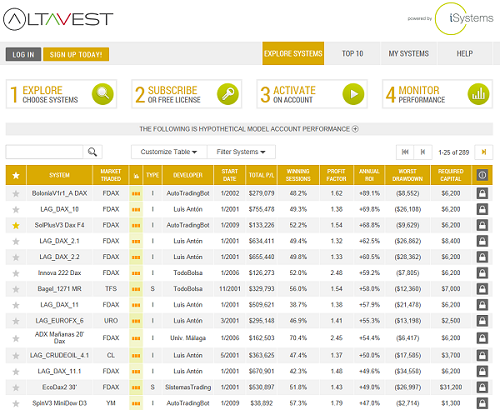
Task: Click the search magnifier icon
Action: (92, 152)
